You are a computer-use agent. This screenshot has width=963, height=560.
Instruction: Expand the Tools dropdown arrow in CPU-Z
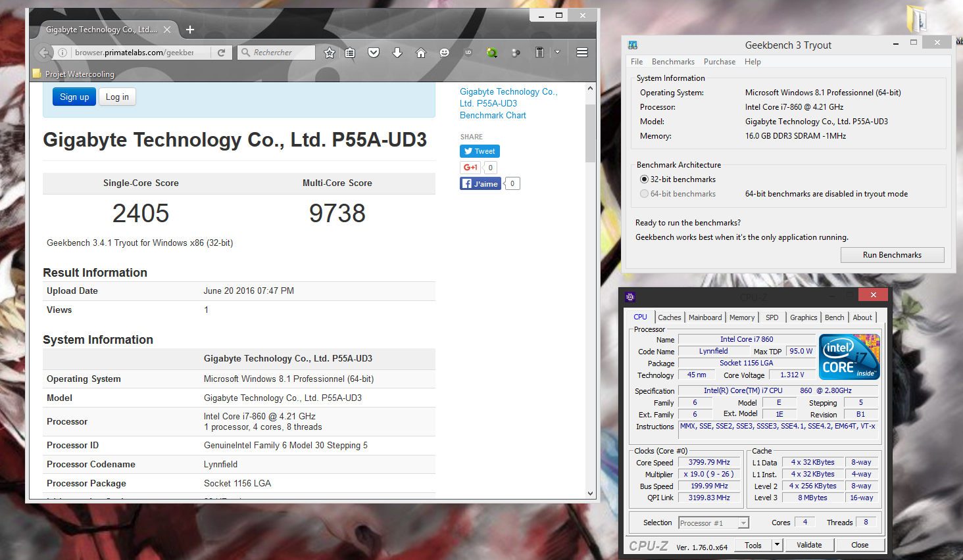click(x=777, y=545)
